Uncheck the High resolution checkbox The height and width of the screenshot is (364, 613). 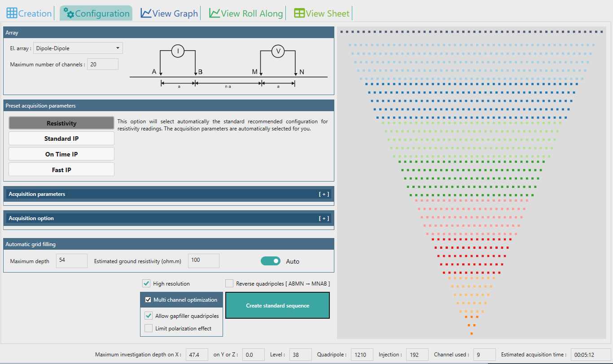pyautogui.click(x=146, y=283)
